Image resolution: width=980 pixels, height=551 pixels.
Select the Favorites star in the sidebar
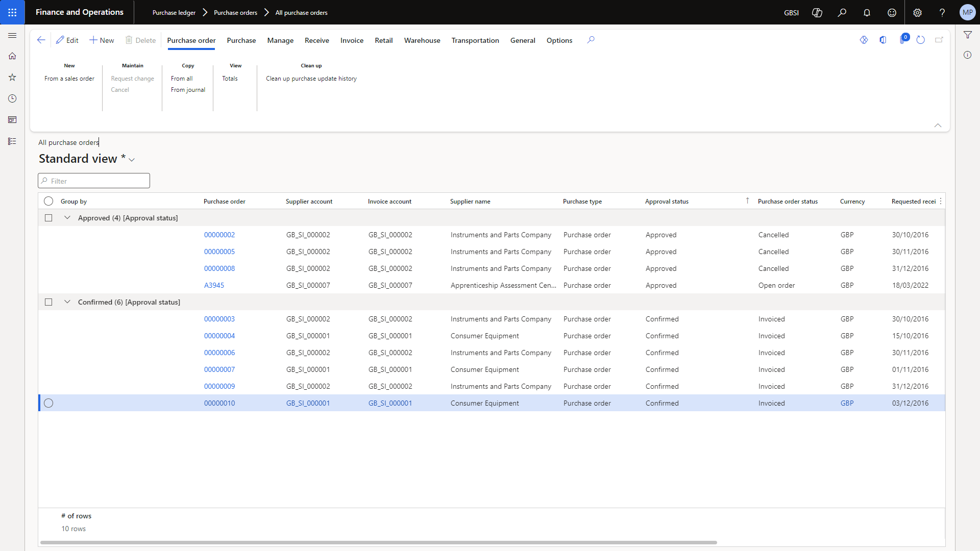[12, 77]
